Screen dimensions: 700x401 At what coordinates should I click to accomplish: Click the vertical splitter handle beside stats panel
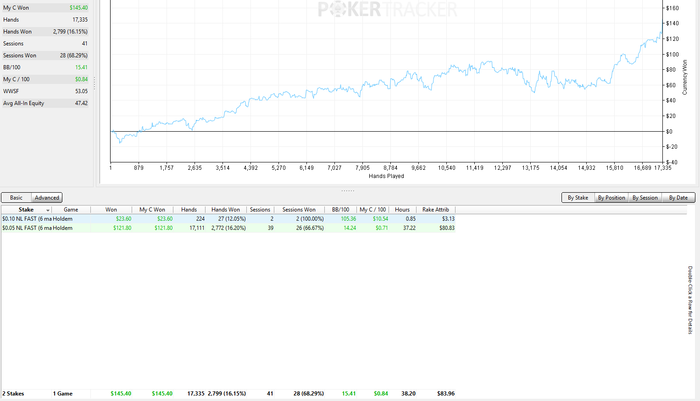(95, 83)
